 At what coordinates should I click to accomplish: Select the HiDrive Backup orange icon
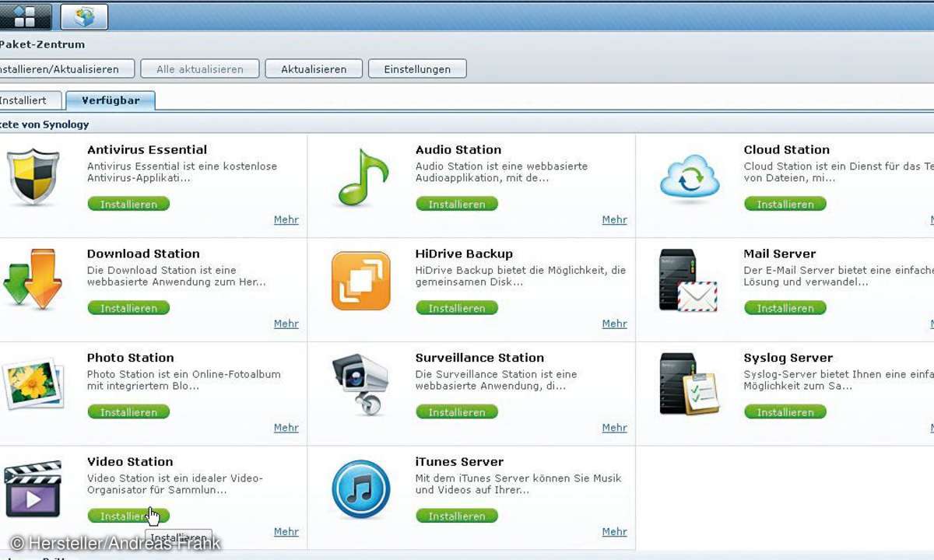pos(361,281)
